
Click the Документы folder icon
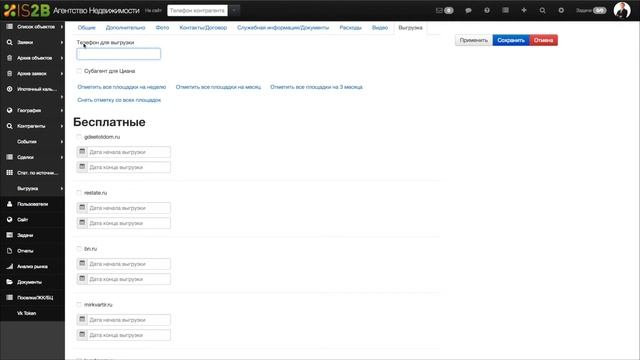9,282
